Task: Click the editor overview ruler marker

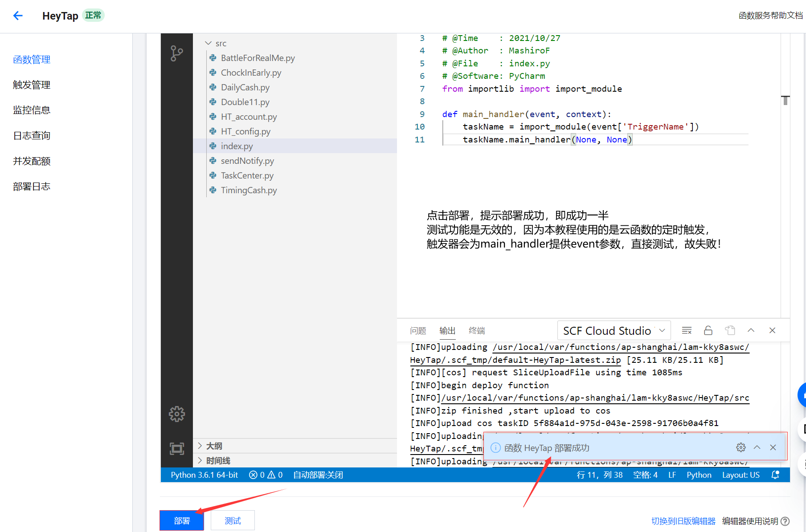Action: pyautogui.click(x=786, y=100)
